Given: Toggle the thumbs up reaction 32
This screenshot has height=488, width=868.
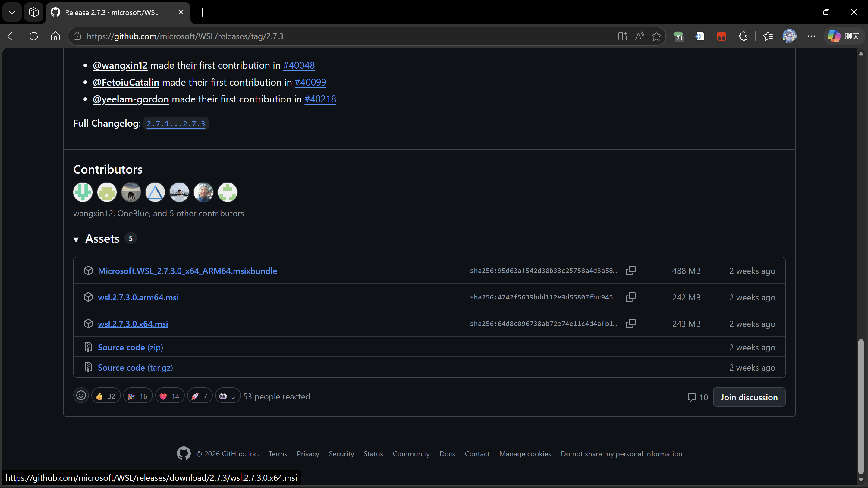Looking at the screenshot, I should point(106,396).
